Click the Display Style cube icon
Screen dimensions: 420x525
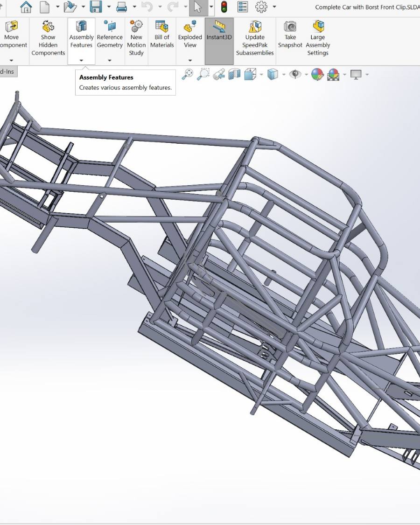click(273, 74)
